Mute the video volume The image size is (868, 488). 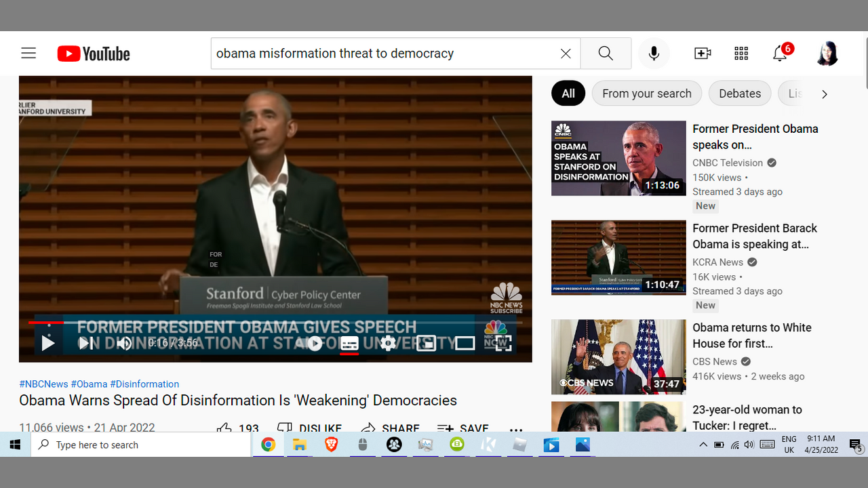point(124,344)
